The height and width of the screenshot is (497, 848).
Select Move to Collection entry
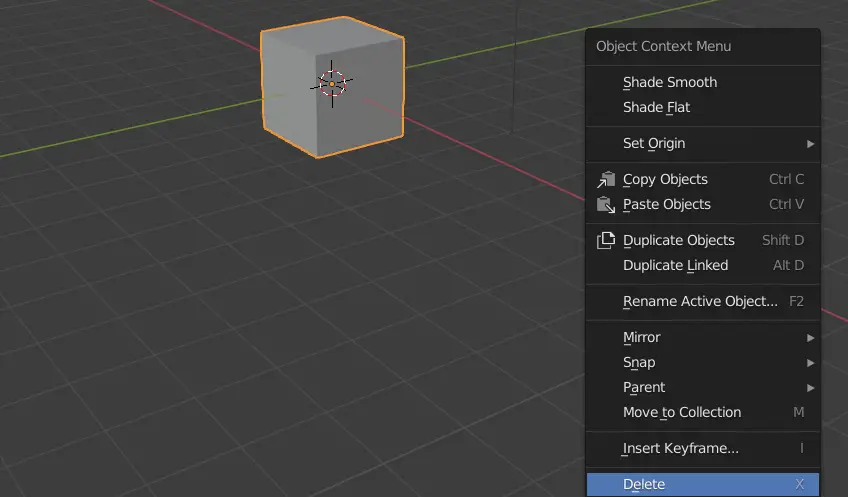tap(703, 412)
